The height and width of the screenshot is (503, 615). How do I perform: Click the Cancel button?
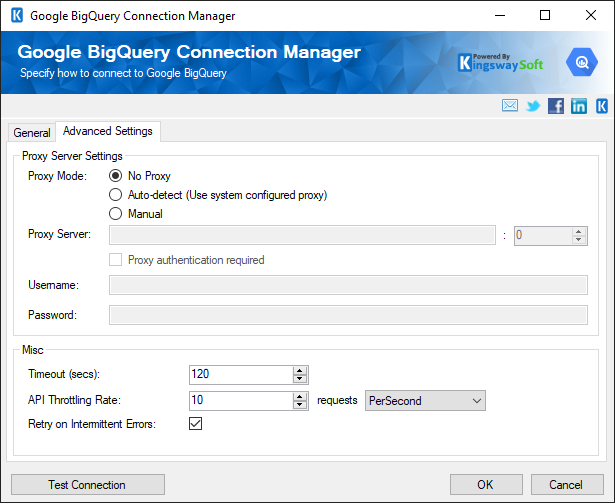pyautogui.click(x=567, y=485)
